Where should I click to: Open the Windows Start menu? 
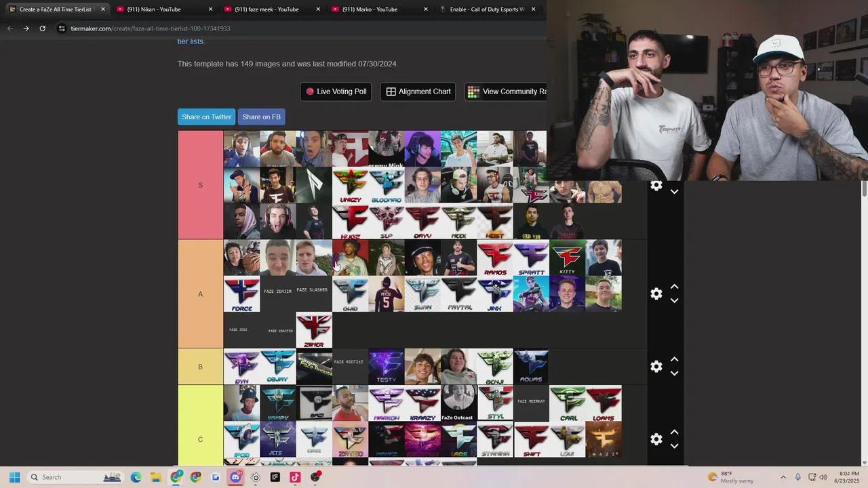coord(14,477)
